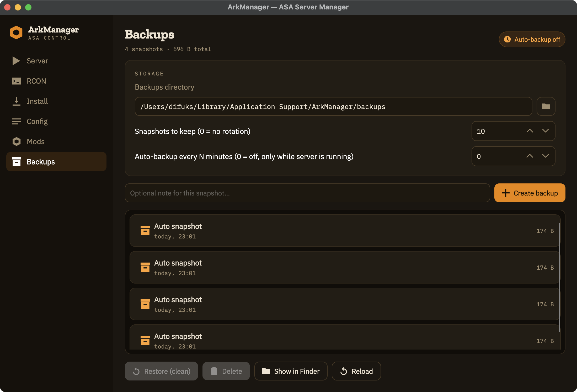This screenshot has width=577, height=392.
Task: Click Show in Finder button
Action: tap(291, 371)
